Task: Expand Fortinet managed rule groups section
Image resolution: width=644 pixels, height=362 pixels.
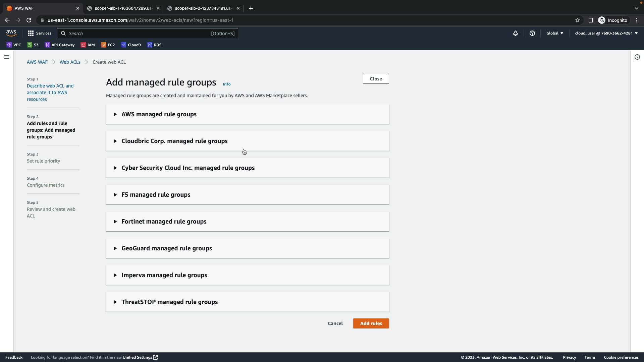Action: tap(164, 222)
